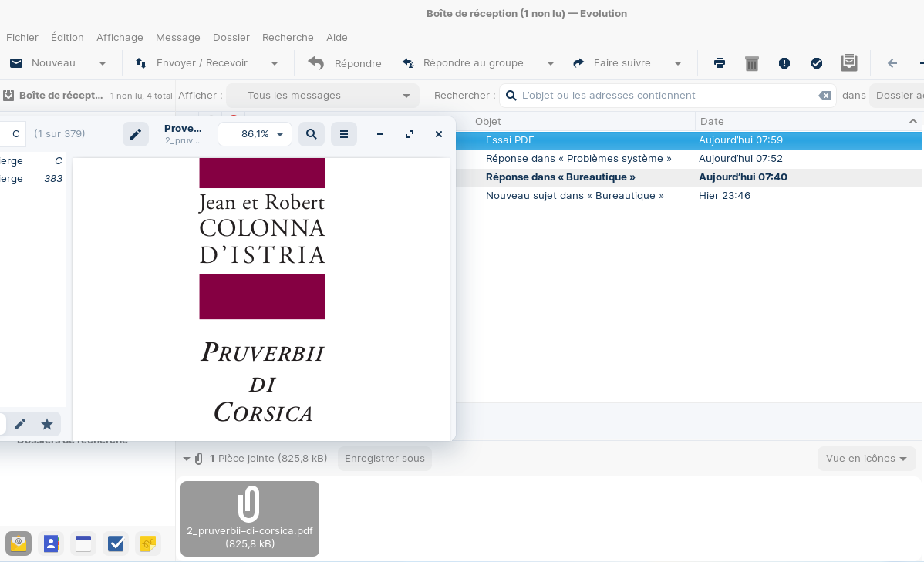Click the Répondre button

coord(346,63)
